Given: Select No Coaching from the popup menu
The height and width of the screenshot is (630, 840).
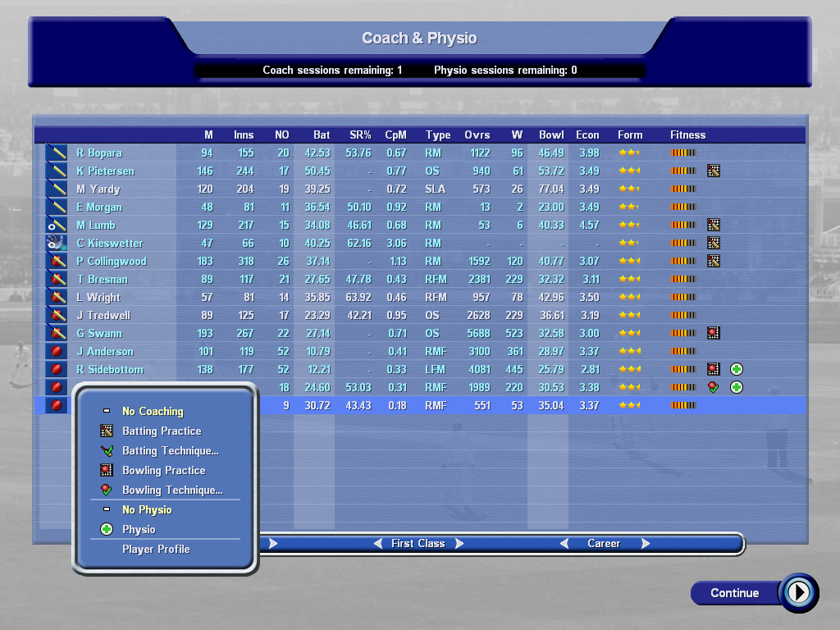Looking at the screenshot, I should click(x=153, y=412).
